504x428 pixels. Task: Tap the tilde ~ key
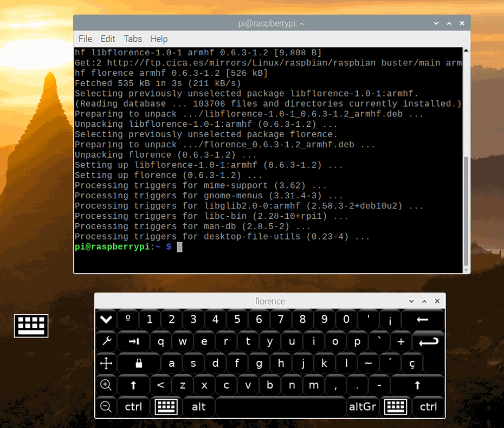coord(368,364)
